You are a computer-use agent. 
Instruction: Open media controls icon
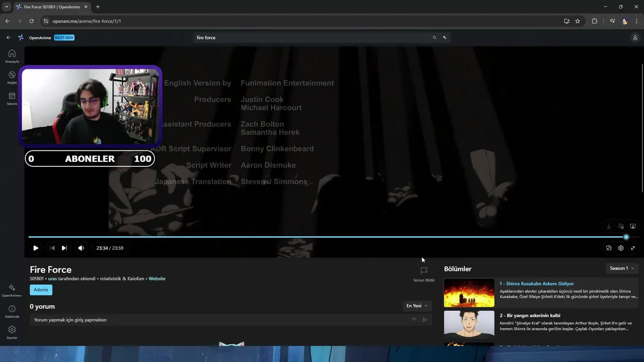click(x=612, y=21)
